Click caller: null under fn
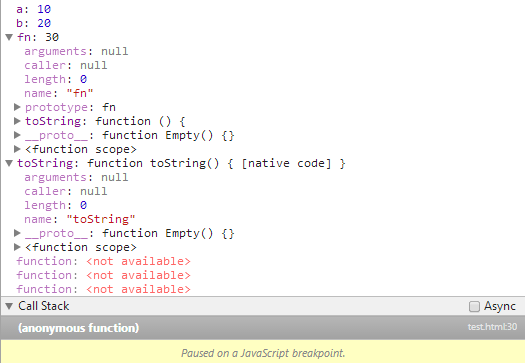The width and height of the screenshot is (525, 363). click(66, 65)
